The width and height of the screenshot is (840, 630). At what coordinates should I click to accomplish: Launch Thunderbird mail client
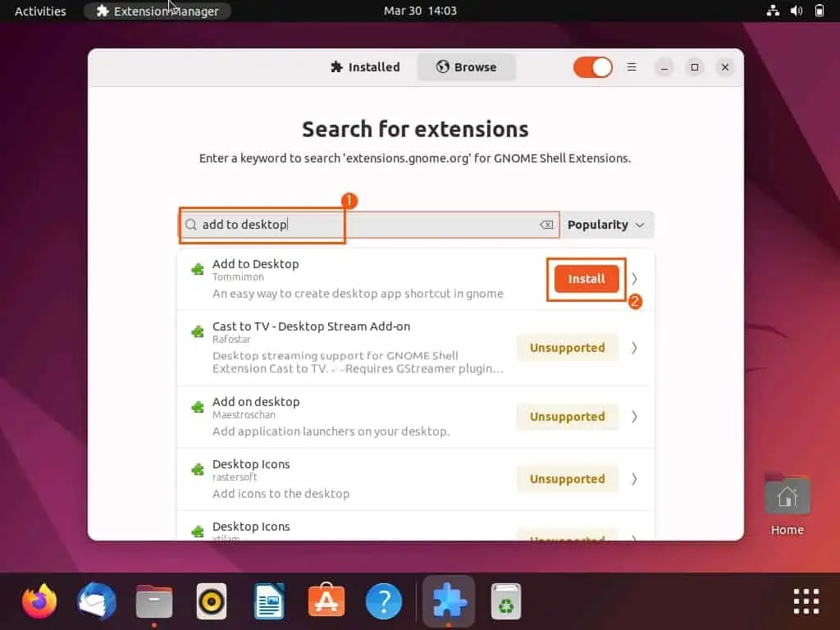96,600
